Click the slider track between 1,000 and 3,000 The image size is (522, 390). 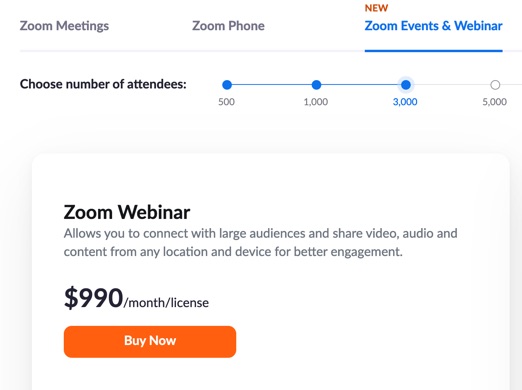click(360, 85)
